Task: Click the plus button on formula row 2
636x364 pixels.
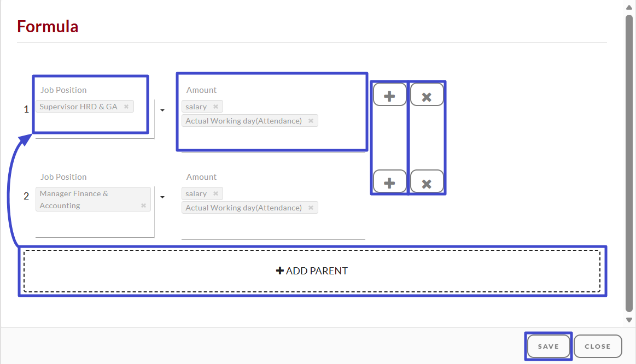Action: coord(389,181)
